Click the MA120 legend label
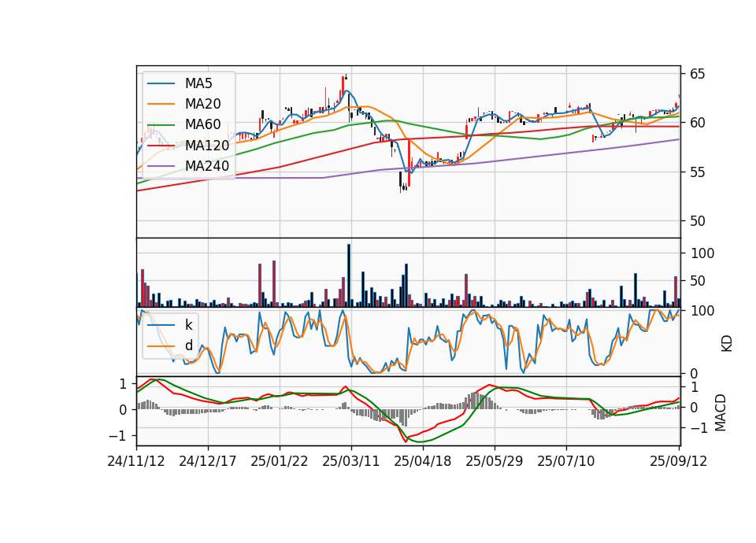The width and height of the screenshot is (756, 543). click(x=207, y=146)
